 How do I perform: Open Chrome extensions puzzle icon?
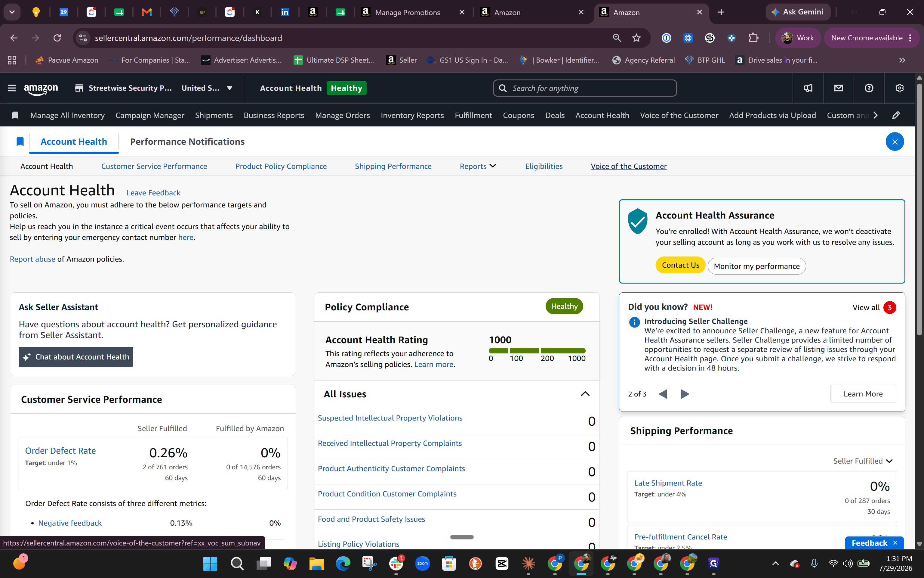click(753, 38)
